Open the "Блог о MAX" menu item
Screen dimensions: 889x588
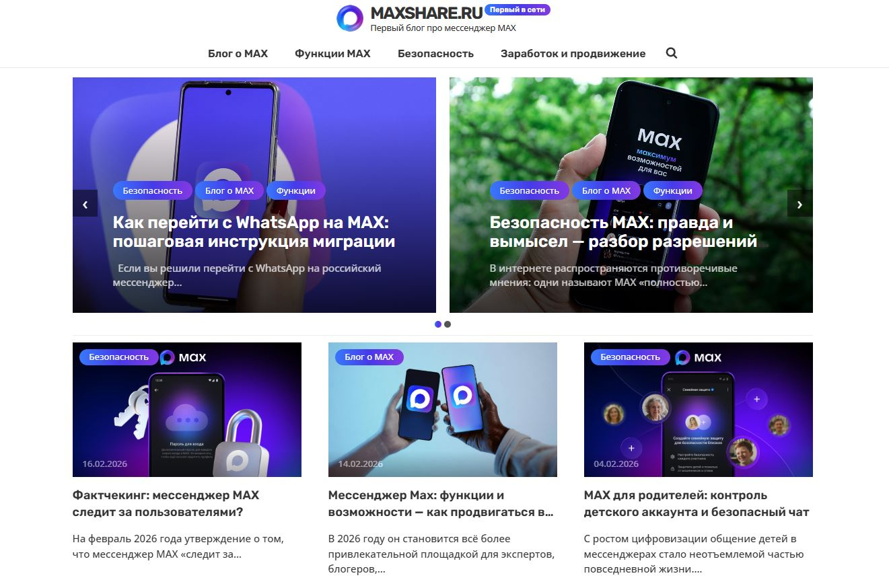point(238,54)
